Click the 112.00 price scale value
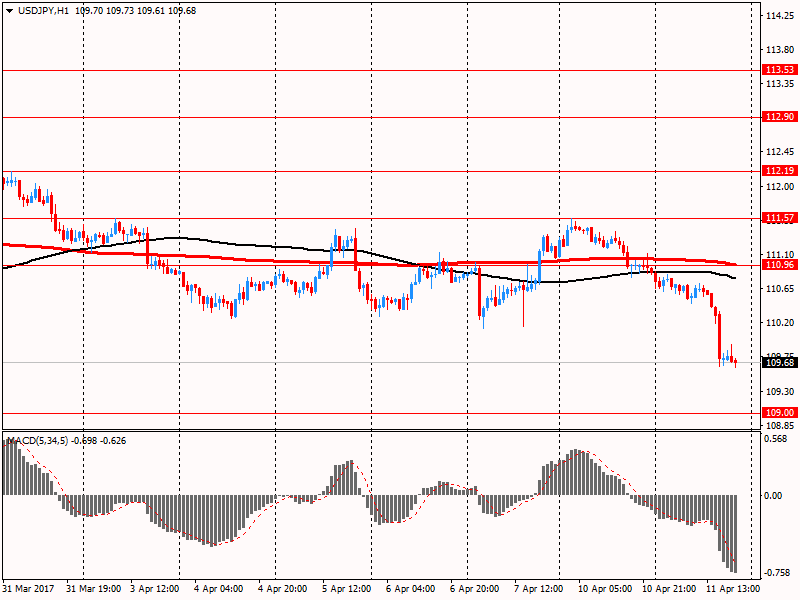This screenshot has width=800, height=600. 780,186
